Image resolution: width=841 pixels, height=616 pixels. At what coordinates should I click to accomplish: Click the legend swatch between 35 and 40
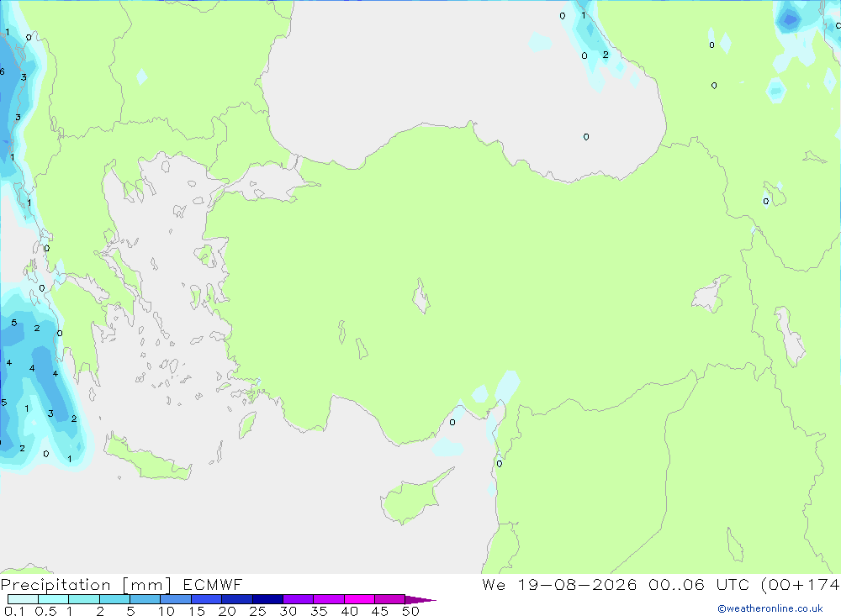click(328, 599)
